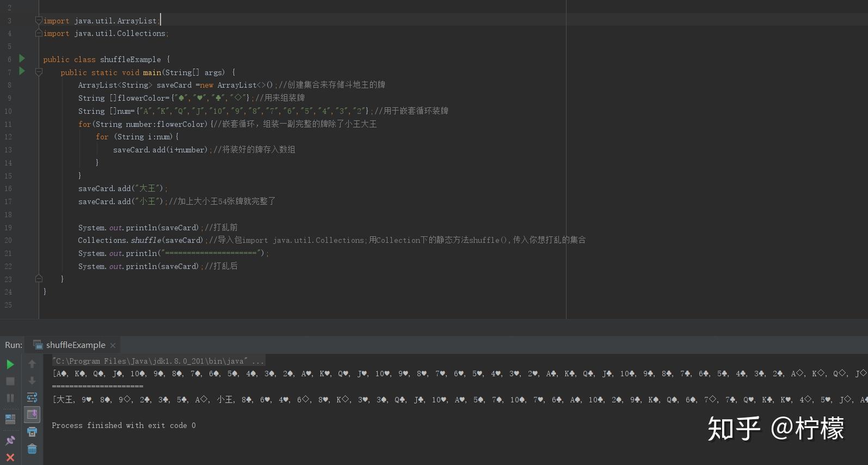Click the saveCard.add("大王") line

coord(123,188)
